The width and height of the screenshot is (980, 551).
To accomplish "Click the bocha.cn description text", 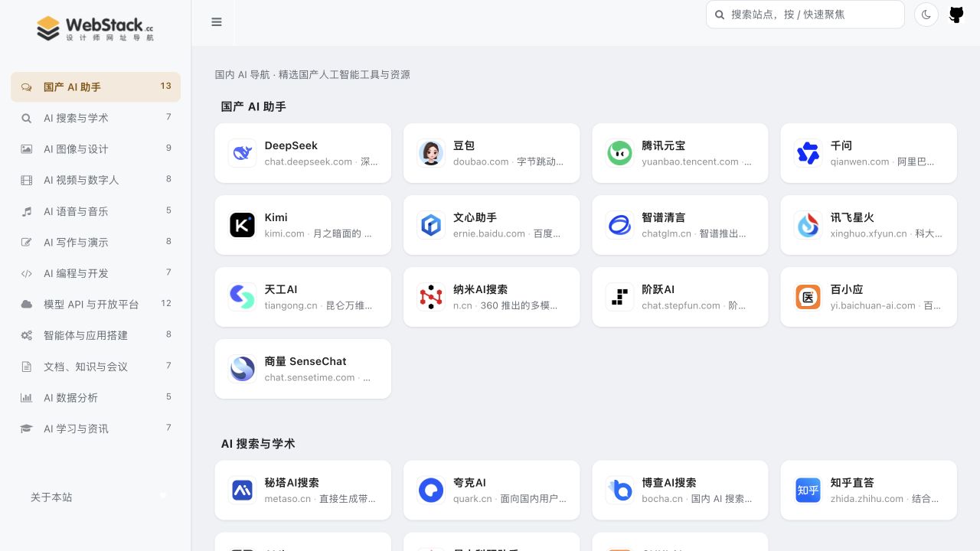I will 697,499.
